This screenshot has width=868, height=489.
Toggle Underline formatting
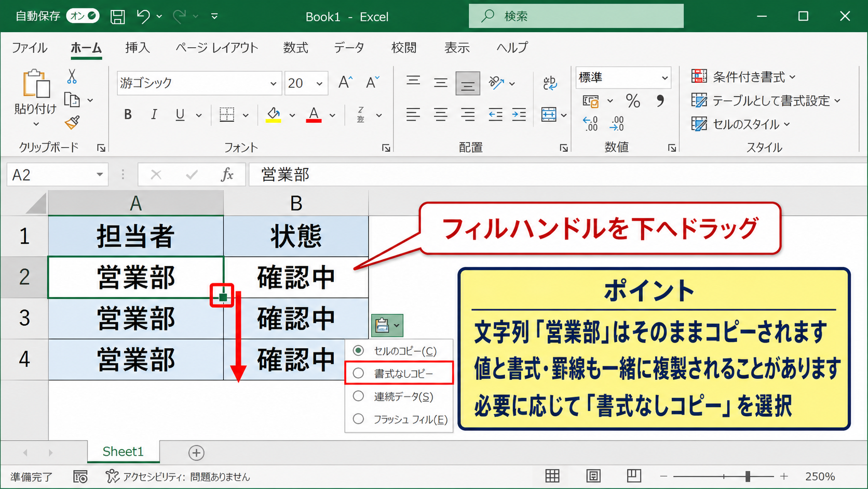tap(180, 115)
